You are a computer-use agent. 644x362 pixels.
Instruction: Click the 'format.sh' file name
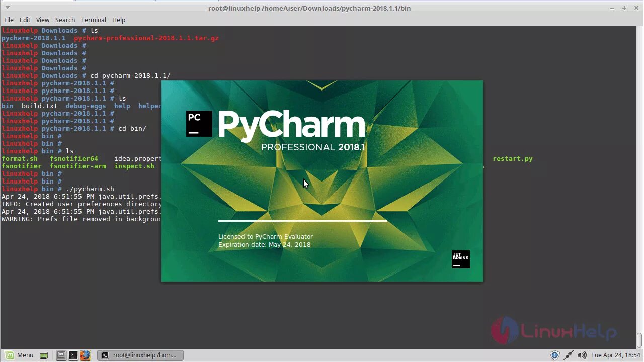coord(20,159)
